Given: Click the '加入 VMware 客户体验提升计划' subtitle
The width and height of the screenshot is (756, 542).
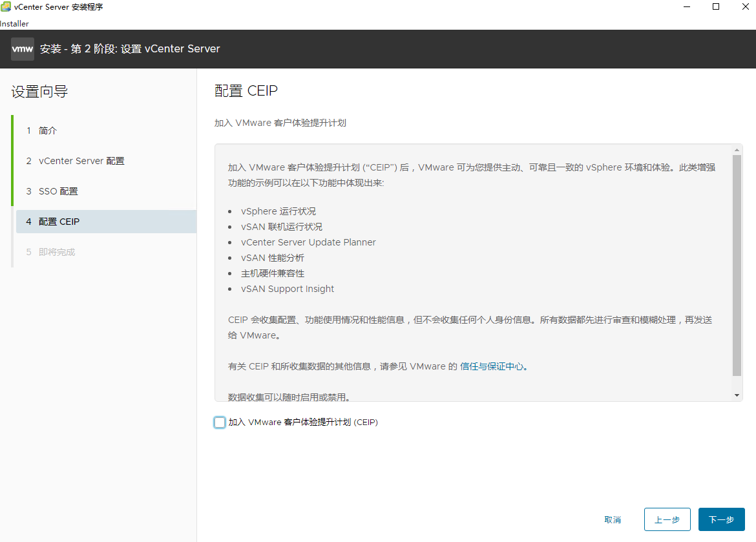Looking at the screenshot, I should pyautogui.click(x=280, y=123).
